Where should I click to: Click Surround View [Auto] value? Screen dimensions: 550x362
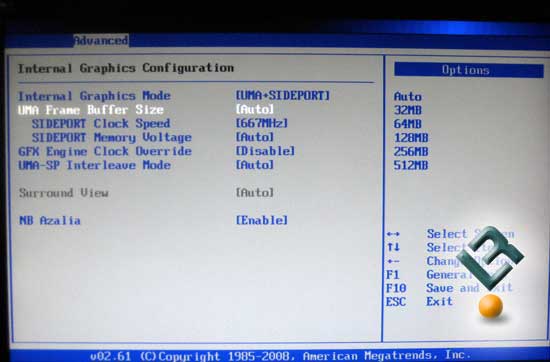click(x=255, y=192)
